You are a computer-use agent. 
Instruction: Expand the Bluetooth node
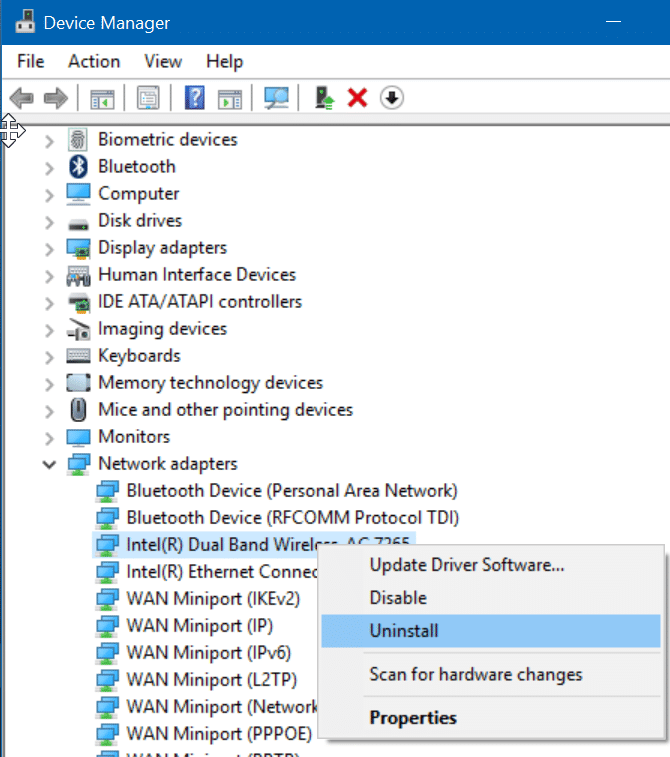click(49, 168)
